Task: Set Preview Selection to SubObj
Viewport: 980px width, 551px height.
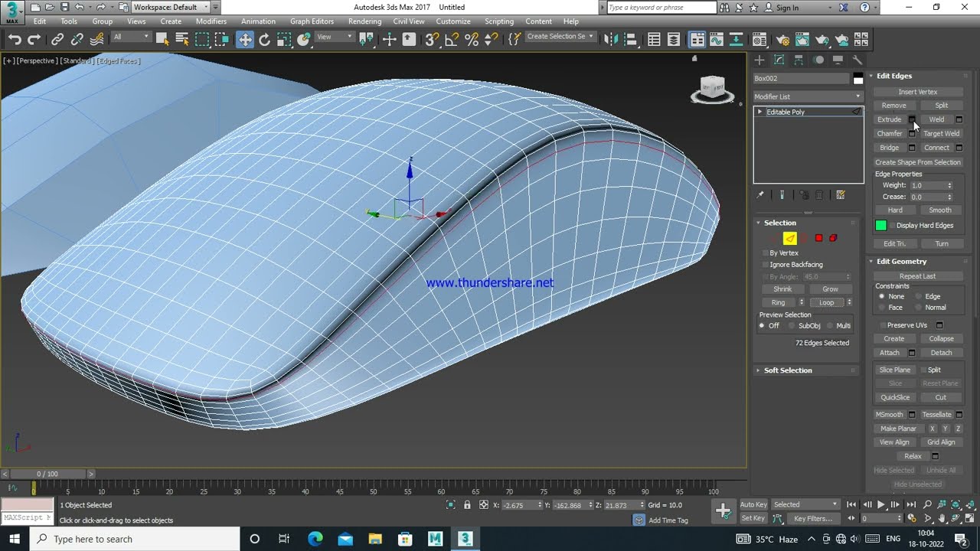Action: 792,326
